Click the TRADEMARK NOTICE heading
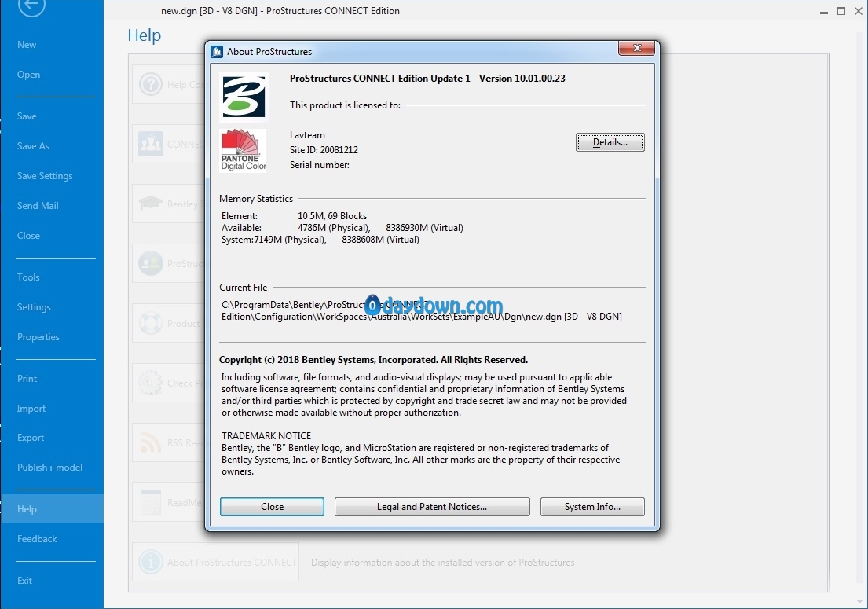Screen dimensions: 868x609 tap(266, 435)
